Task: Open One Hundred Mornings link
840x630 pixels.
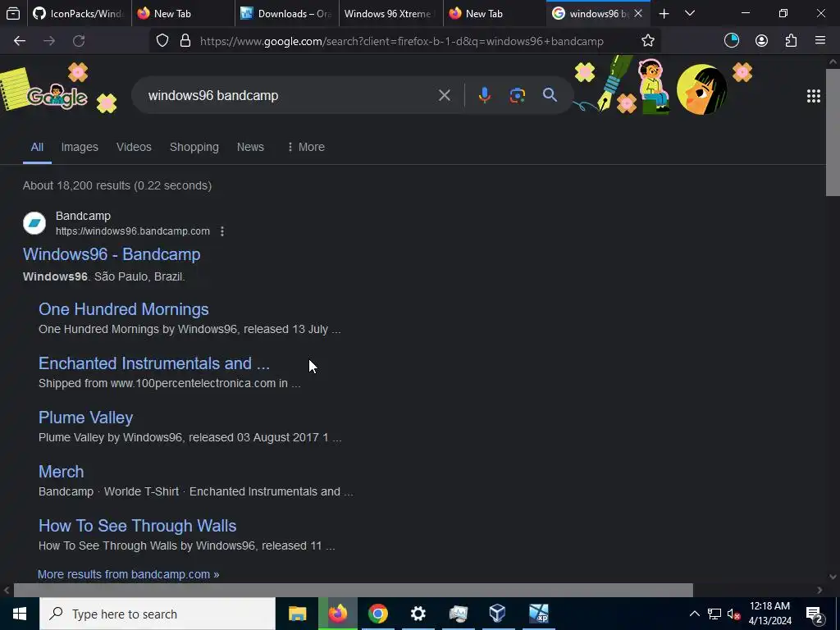Action: (124, 309)
